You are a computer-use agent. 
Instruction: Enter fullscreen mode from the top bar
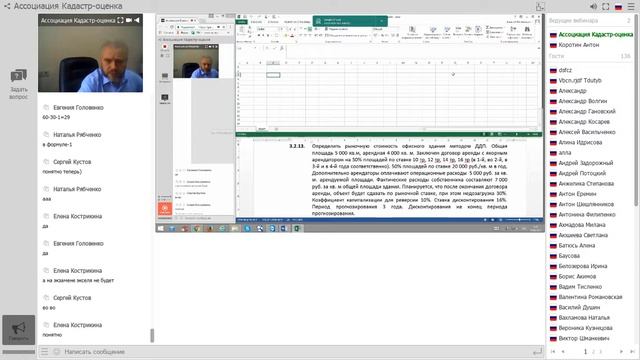coord(606,7)
